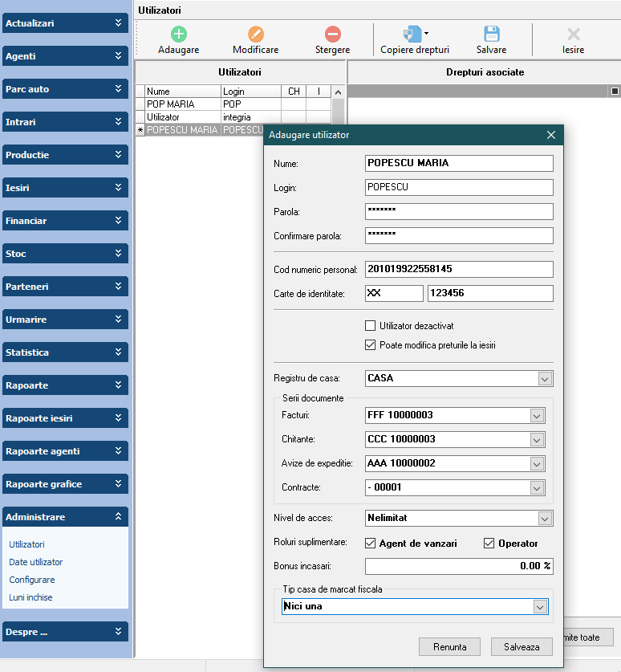The image size is (621, 672).
Task: Click the small square icon in Drepturi asociate header
Action: pyautogui.click(x=615, y=91)
